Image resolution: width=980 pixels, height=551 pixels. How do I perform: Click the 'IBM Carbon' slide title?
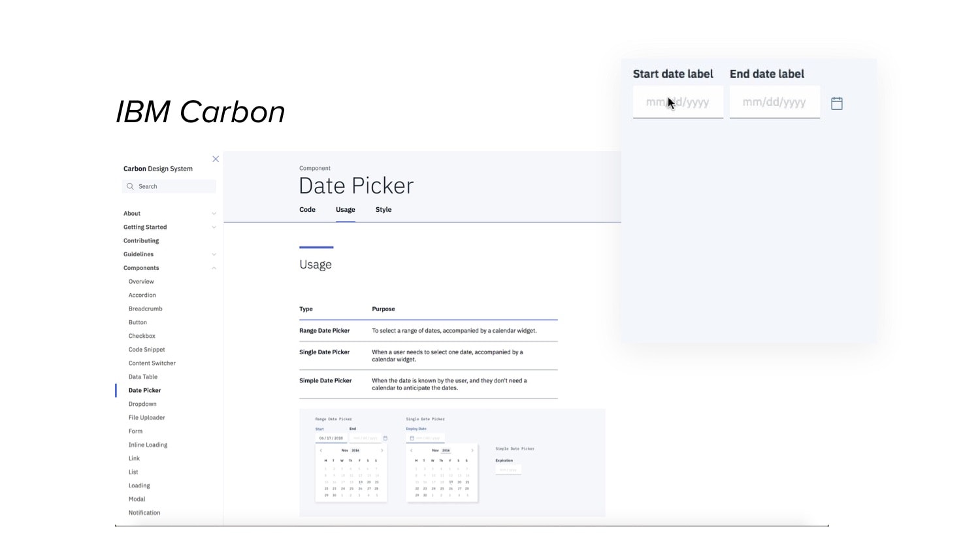(201, 112)
